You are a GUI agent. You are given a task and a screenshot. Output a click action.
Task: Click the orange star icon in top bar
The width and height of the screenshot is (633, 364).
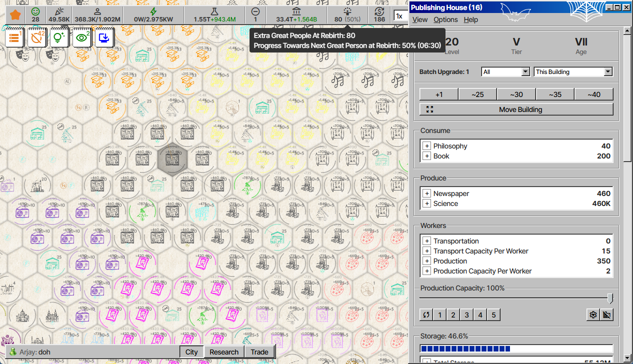[x=15, y=14]
